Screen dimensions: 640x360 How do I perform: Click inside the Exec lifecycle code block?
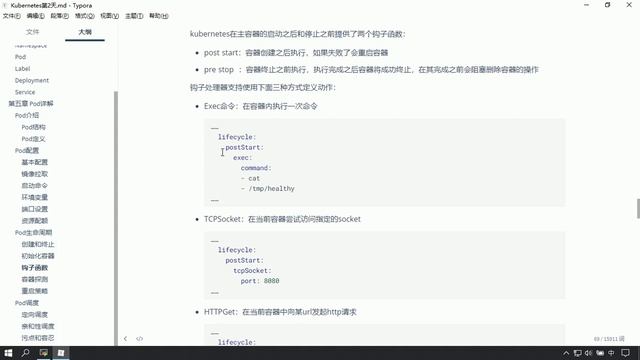pos(384,163)
